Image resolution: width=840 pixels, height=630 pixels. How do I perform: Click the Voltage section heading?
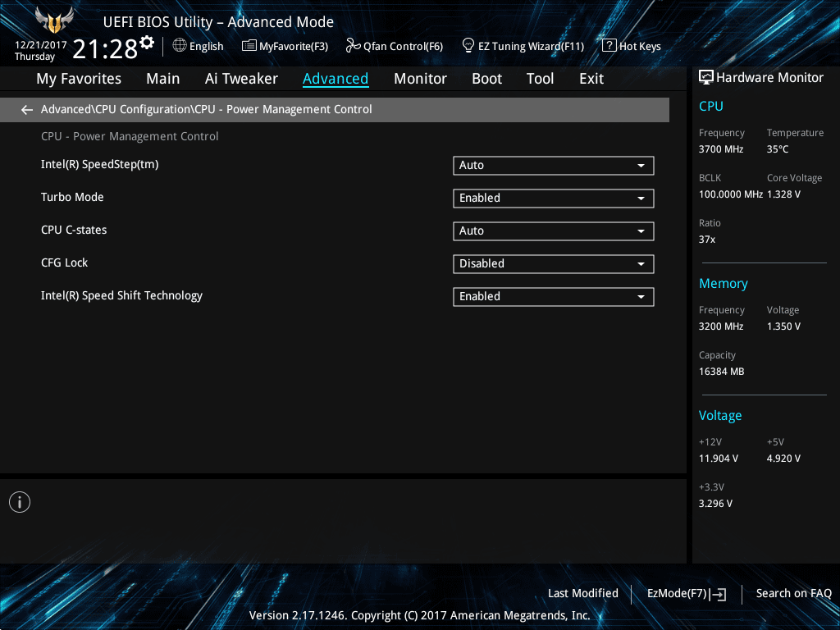click(x=720, y=416)
